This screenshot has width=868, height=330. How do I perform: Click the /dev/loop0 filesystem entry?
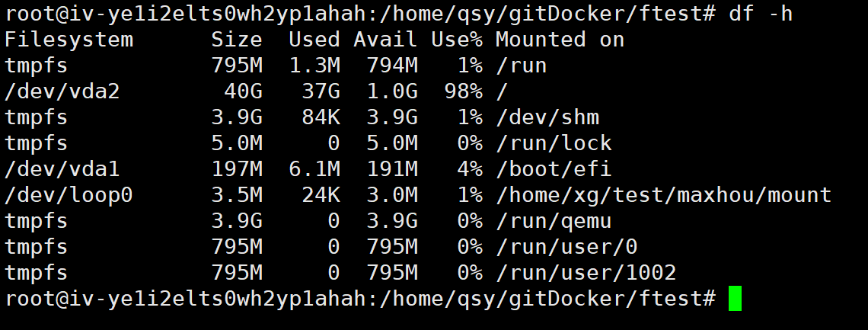coord(69,195)
